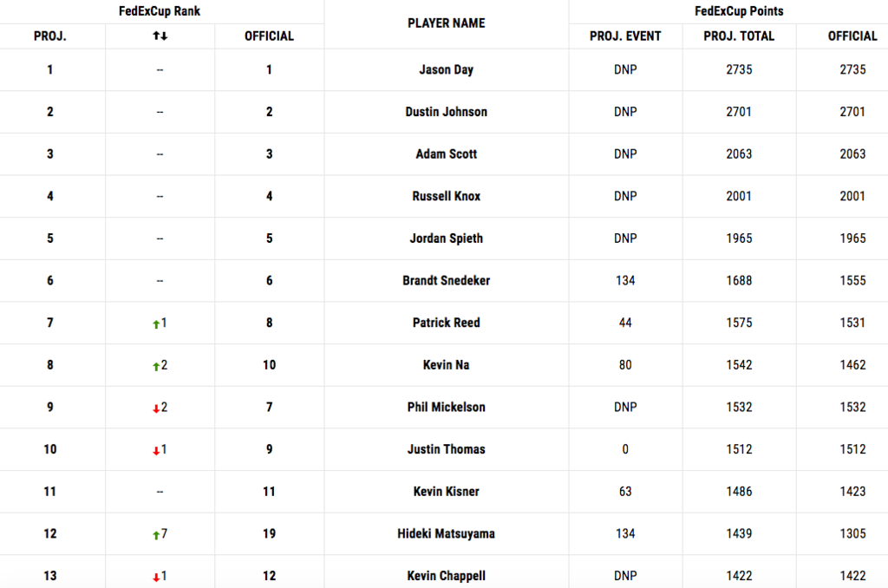Select the FedExCup Points group header
This screenshot has width=888, height=588.
739,11
